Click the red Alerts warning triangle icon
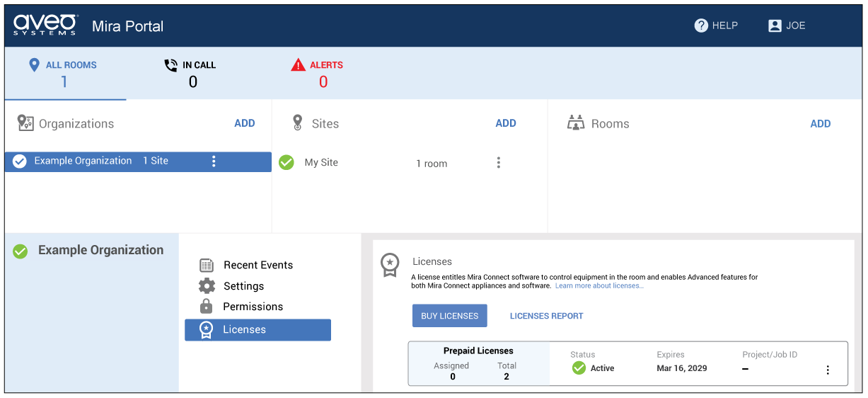Image resolution: width=868 pixels, height=398 pixels. click(298, 65)
